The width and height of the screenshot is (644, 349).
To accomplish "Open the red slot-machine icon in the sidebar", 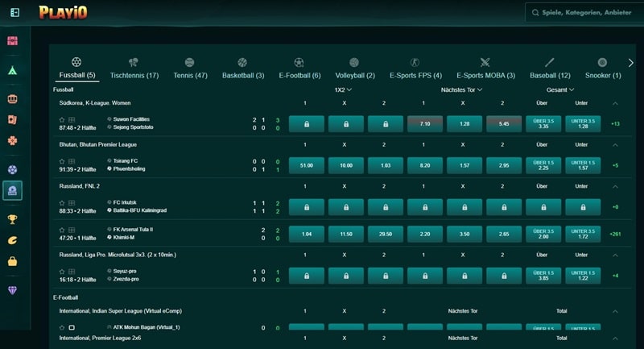I will (x=12, y=40).
